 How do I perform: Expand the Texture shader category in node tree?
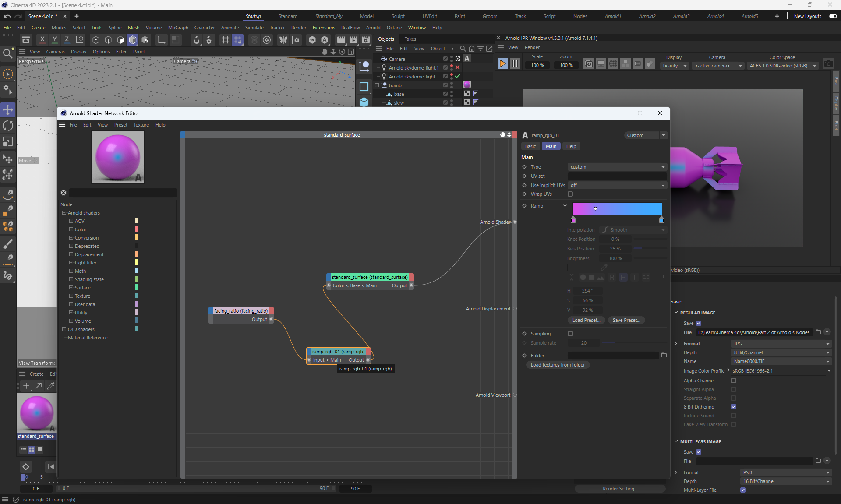pyautogui.click(x=71, y=296)
